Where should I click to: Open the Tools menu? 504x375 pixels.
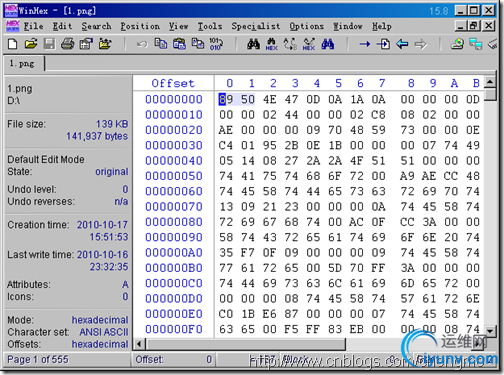click(210, 26)
